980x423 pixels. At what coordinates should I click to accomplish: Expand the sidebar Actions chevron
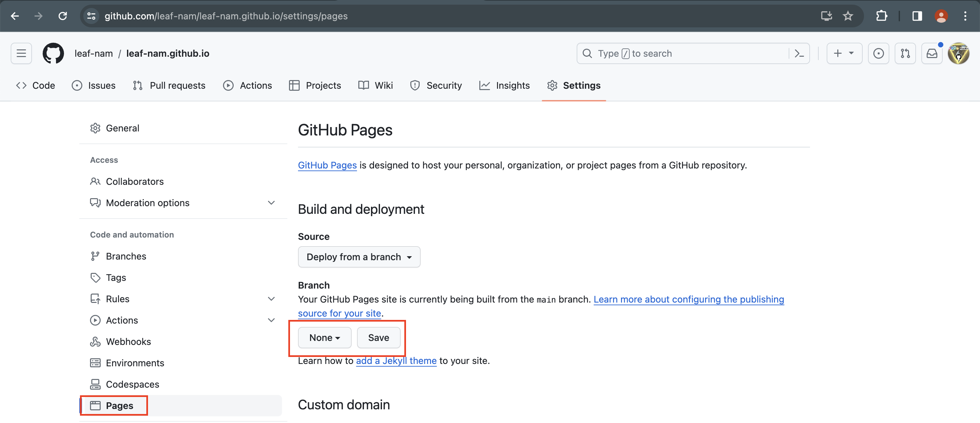click(271, 320)
